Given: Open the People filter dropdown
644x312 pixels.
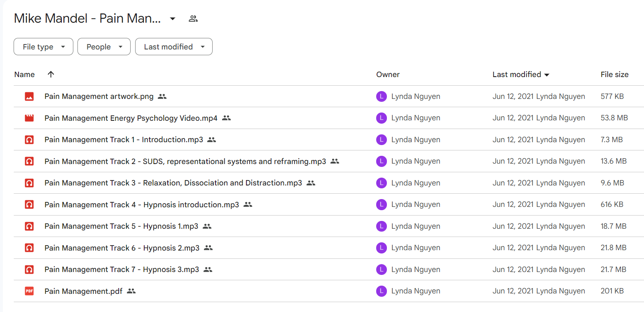Looking at the screenshot, I should [104, 47].
